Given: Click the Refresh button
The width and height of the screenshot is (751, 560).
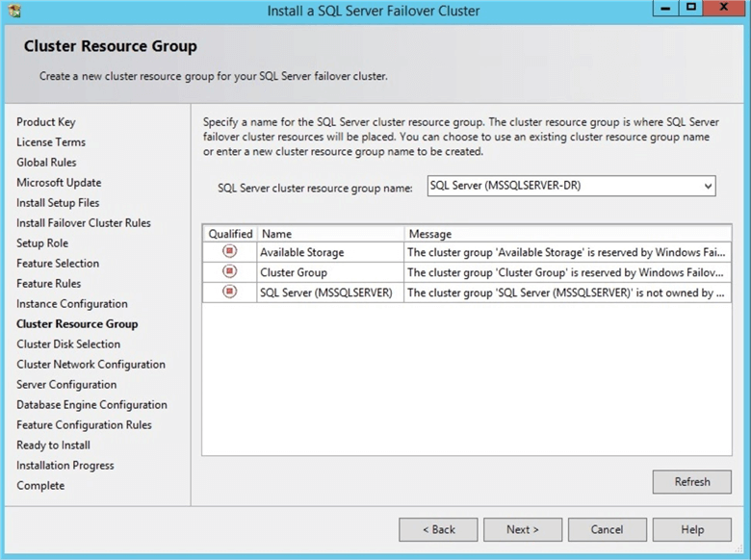Looking at the screenshot, I should [x=692, y=481].
